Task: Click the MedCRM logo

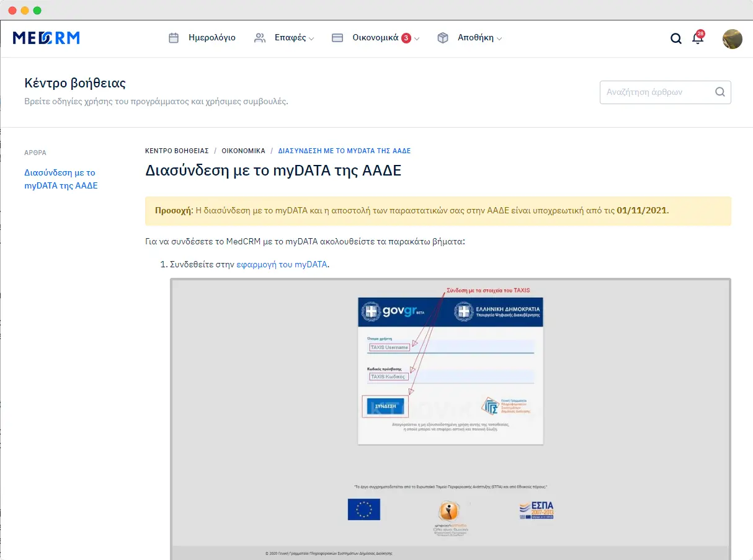Action: click(x=46, y=38)
